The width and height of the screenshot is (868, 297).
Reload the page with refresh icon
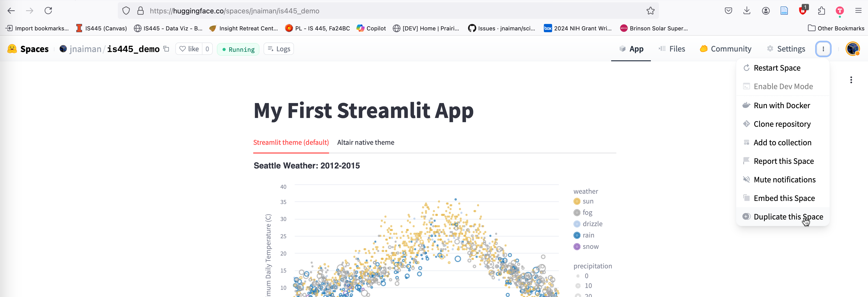pyautogui.click(x=48, y=11)
